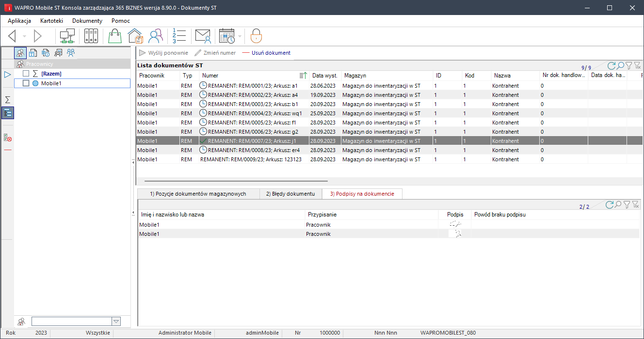
Task: Open the Kartoteki menu
Action: tap(51, 21)
